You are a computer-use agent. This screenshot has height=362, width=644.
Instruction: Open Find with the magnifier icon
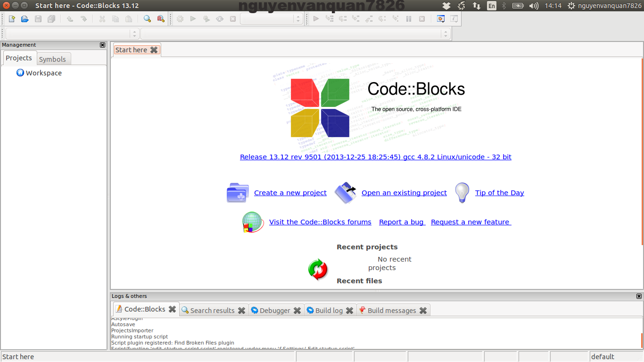point(148,19)
